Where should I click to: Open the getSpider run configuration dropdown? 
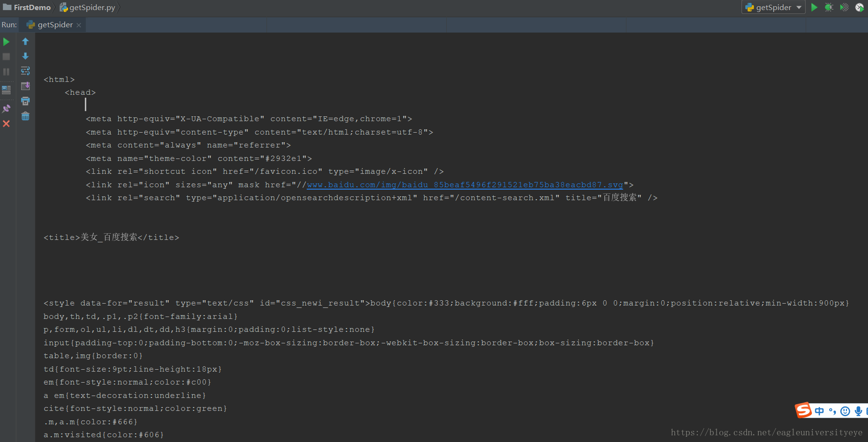point(773,7)
